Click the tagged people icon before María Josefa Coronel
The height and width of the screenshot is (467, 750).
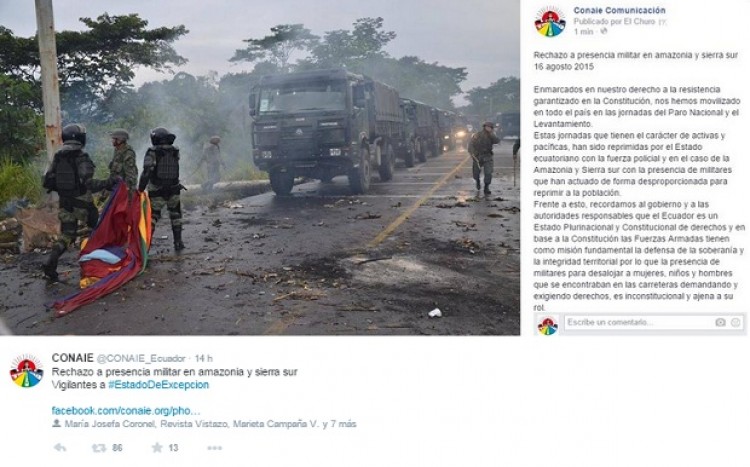pos(56,423)
